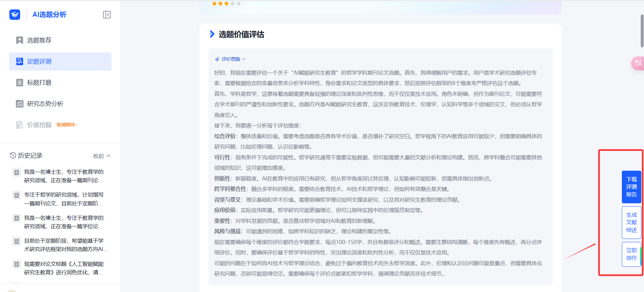Click the 标题打磨 list icon

tap(19, 83)
